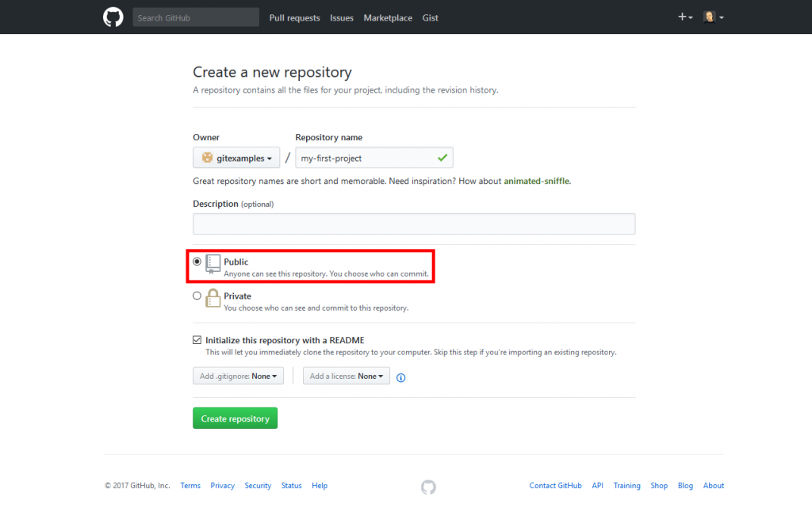Open the plus icon to create new items
The width and height of the screenshot is (812, 516).
pos(683,17)
